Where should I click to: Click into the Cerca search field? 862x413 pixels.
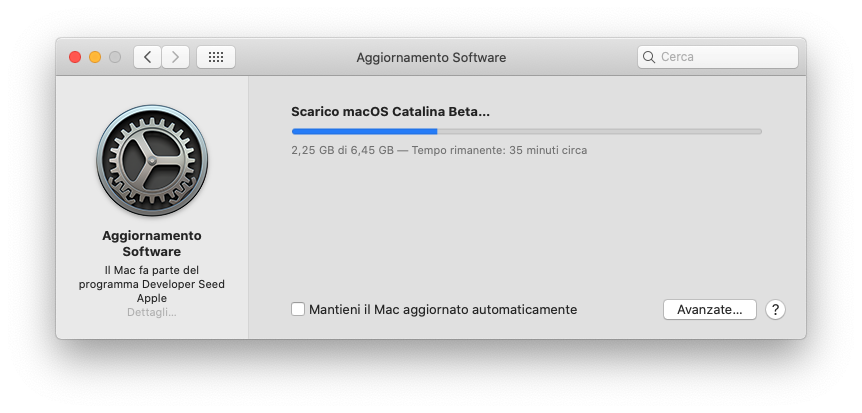point(717,57)
